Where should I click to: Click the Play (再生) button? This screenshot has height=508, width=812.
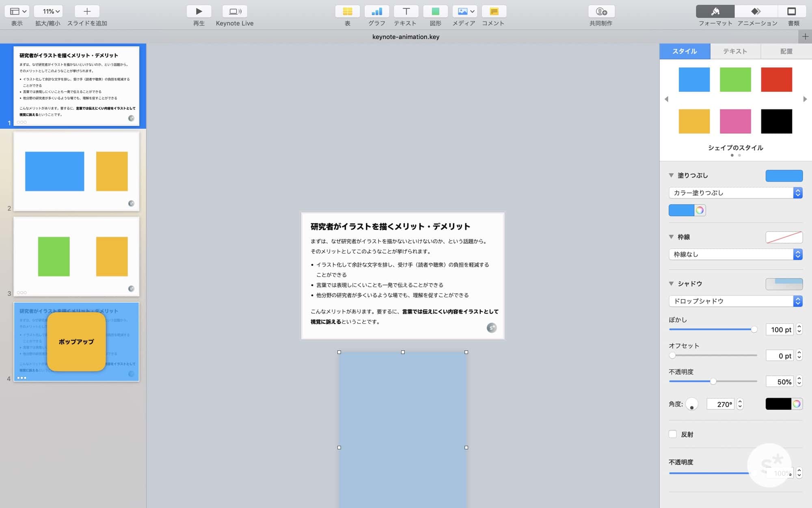pos(199,11)
